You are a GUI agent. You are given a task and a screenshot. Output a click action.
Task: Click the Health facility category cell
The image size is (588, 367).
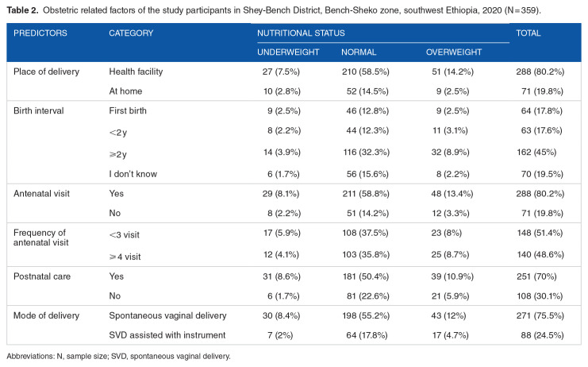[136, 71]
